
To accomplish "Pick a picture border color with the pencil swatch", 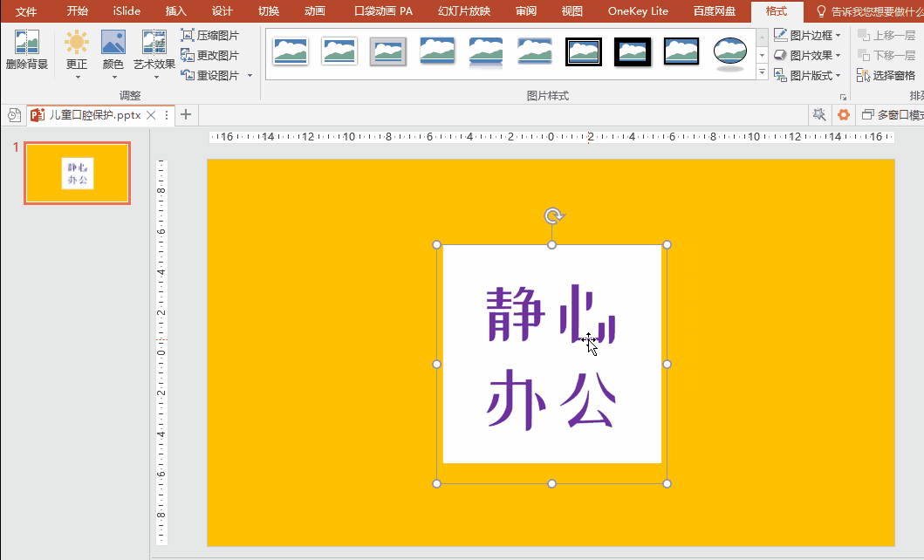I will 780,34.
